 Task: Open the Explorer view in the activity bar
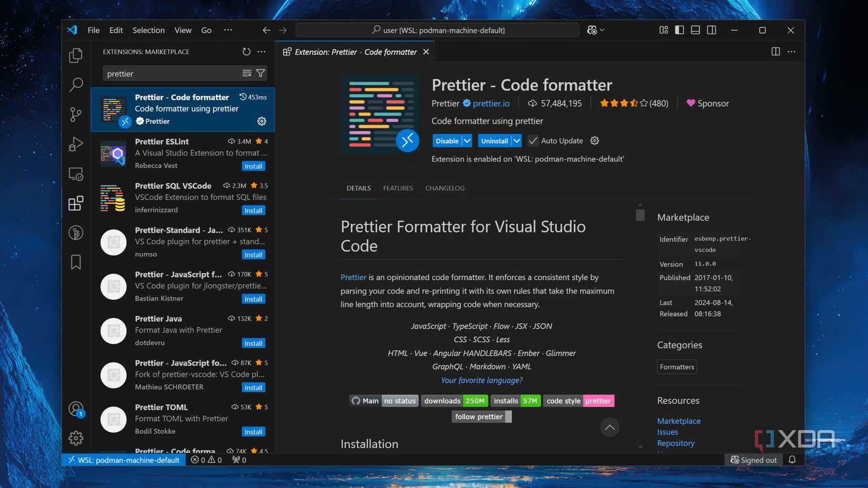point(76,55)
